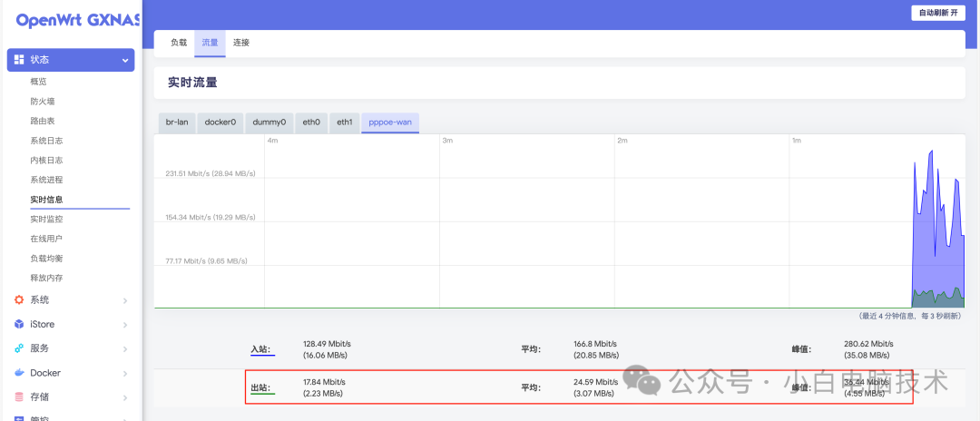Switch to the 负载 tab
The height and width of the screenshot is (421, 980).
[x=179, y=44]
